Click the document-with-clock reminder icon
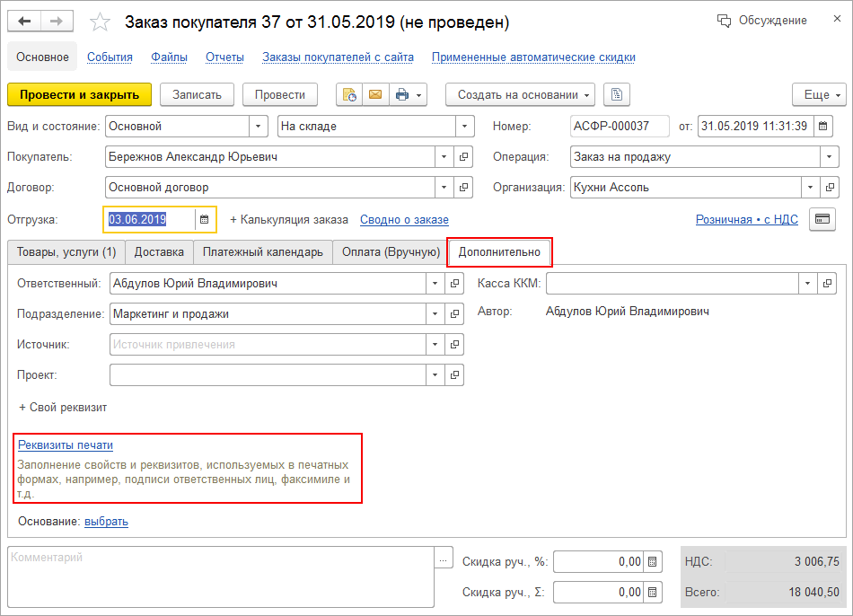The height and width of the screenshot is (616, 853). [349, 94]
